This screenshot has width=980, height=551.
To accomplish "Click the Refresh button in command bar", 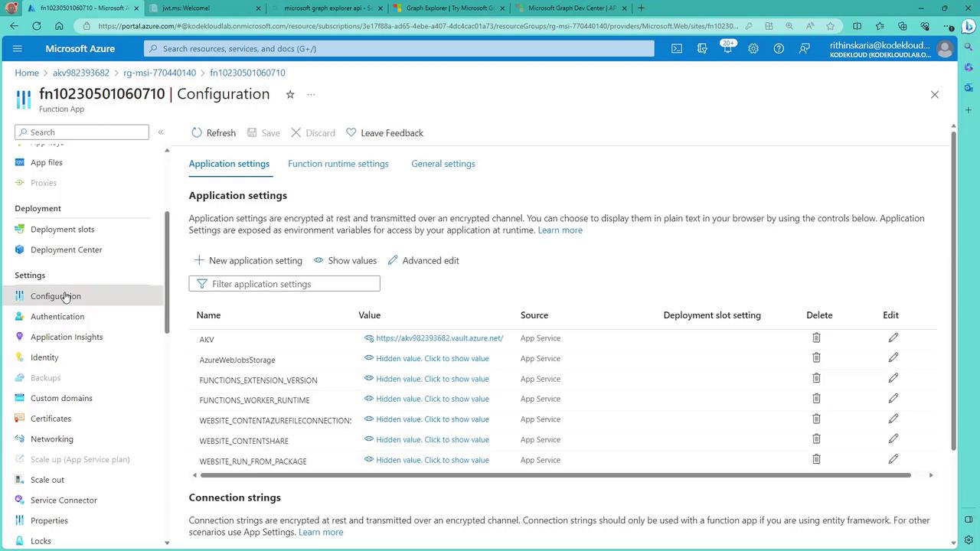I will (214, 133).
